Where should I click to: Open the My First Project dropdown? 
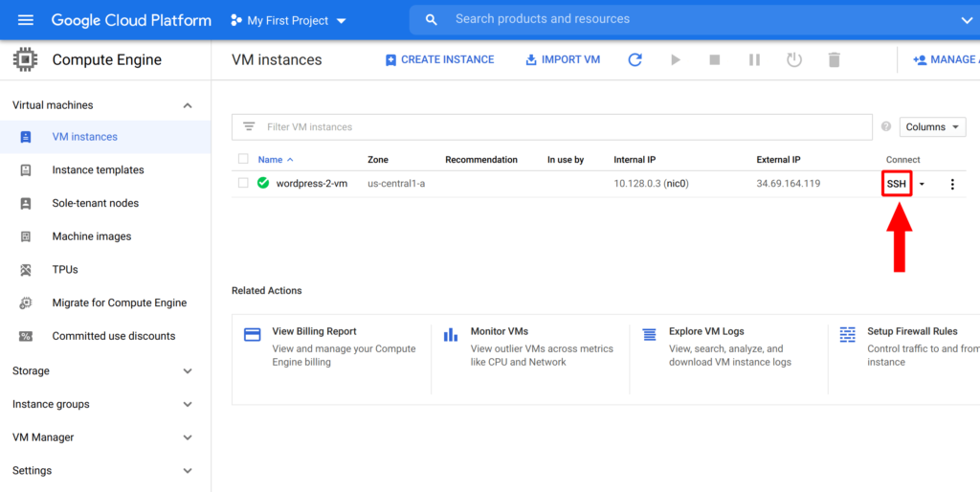[287, 21]
